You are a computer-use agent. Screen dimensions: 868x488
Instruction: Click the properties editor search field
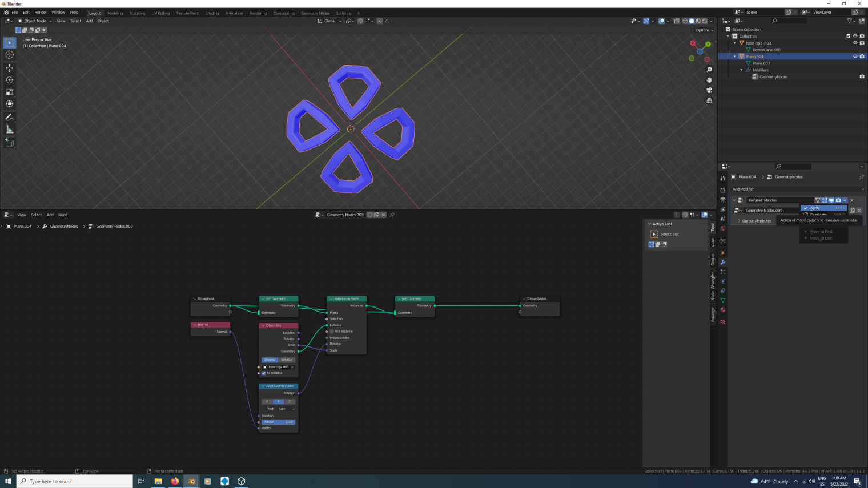point(793,167)
